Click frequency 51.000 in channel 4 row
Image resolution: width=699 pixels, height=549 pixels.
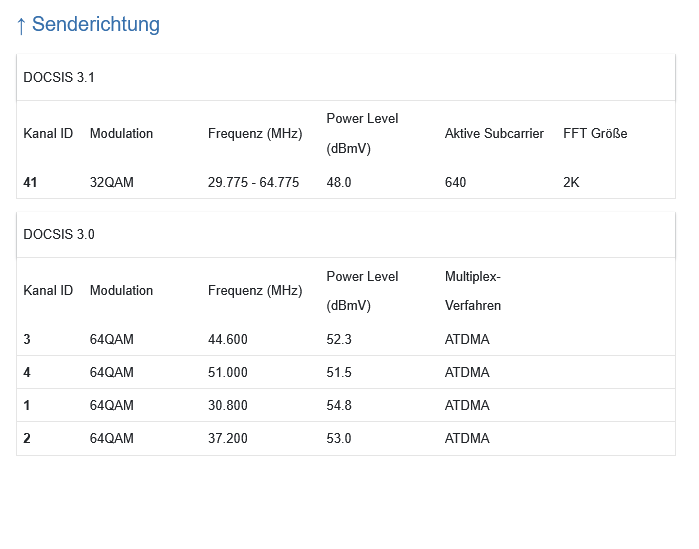228,373
